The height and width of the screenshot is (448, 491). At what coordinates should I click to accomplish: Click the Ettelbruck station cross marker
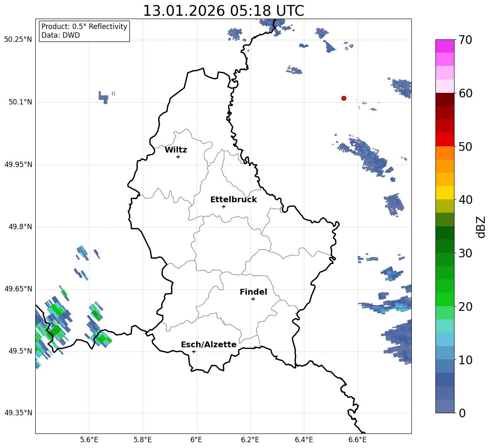pos(224,206)
